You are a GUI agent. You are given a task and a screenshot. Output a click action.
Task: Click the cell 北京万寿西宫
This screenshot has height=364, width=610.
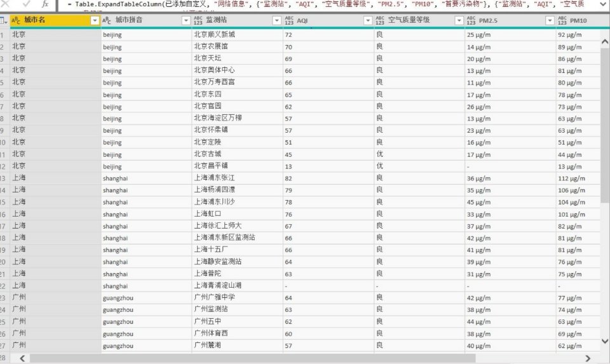(237, 83)
